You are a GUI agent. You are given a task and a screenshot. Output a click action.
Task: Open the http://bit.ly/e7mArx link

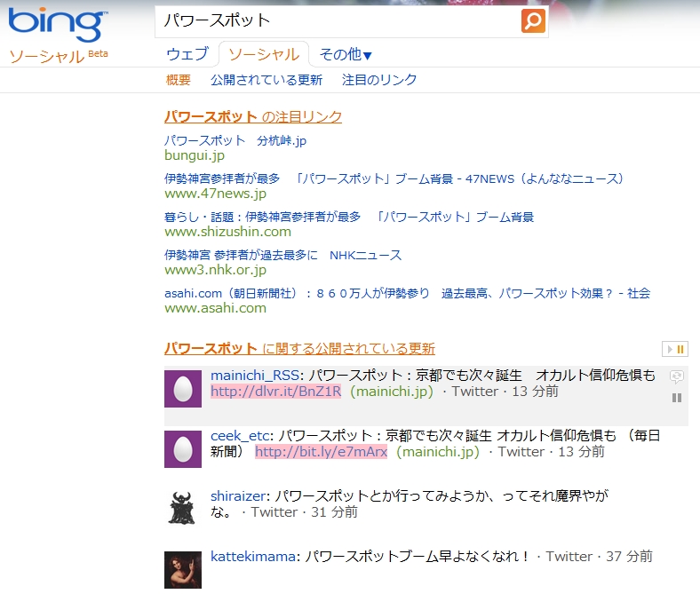click(x=321, y=452)
